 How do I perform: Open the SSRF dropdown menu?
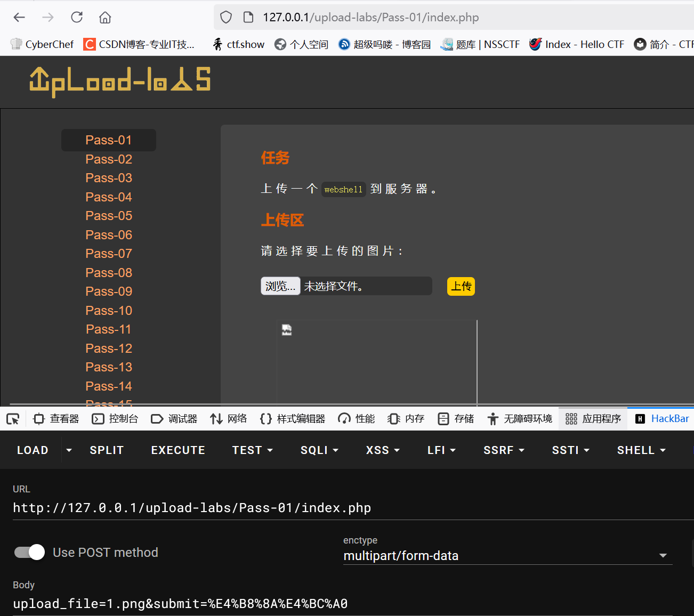pyautogui.click(x=504, y=450)
